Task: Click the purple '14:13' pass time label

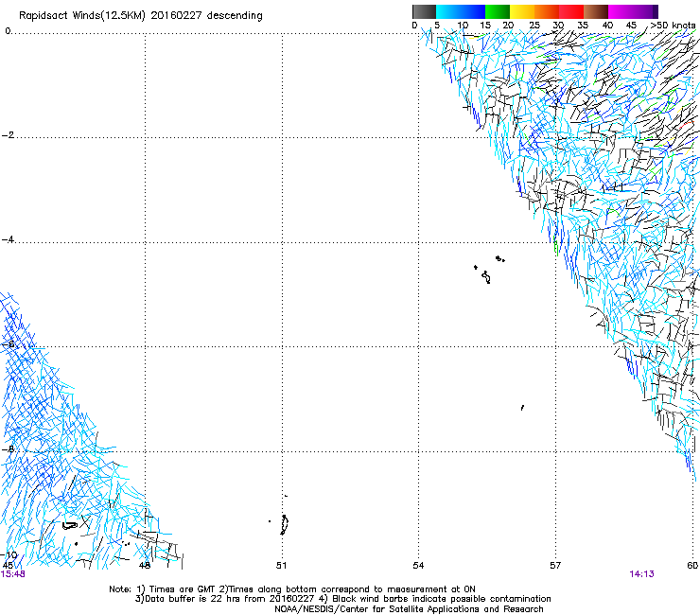Action: (x=642, y=574)
